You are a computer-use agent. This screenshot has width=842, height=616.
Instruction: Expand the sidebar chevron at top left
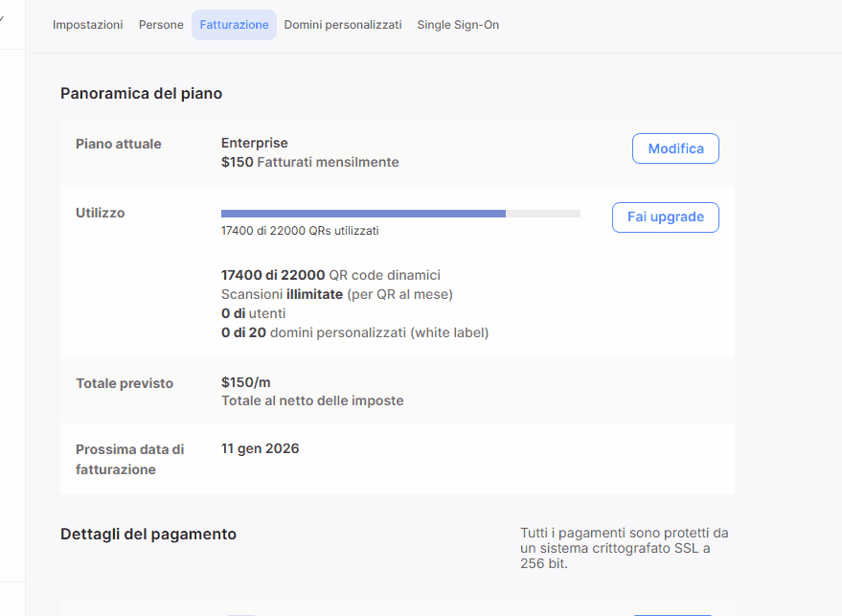[x=3, y=17]
